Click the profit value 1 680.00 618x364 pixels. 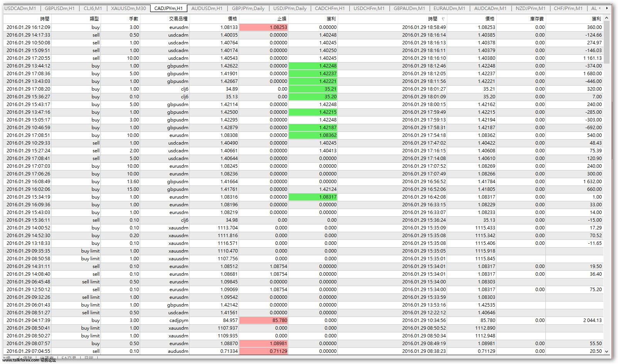[592, 74]
